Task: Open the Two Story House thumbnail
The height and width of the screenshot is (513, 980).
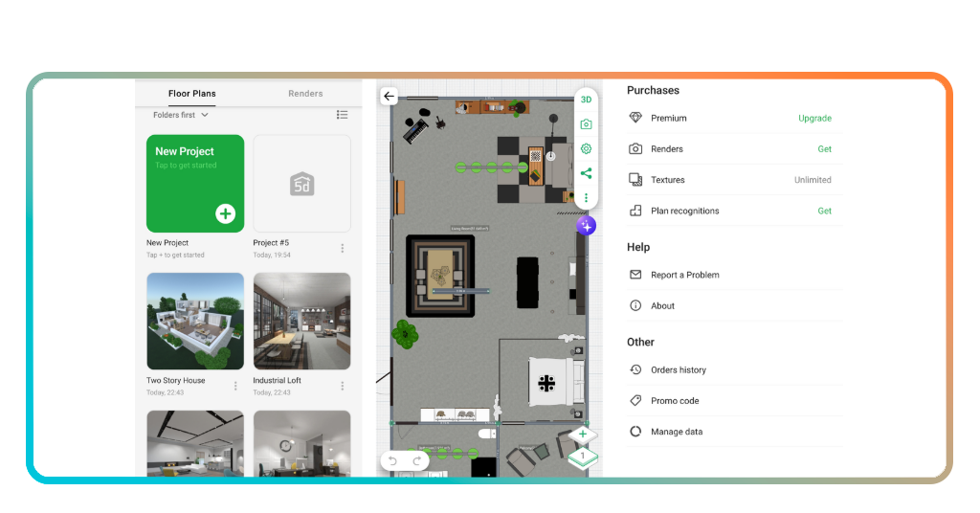Action: coord(195,322)
